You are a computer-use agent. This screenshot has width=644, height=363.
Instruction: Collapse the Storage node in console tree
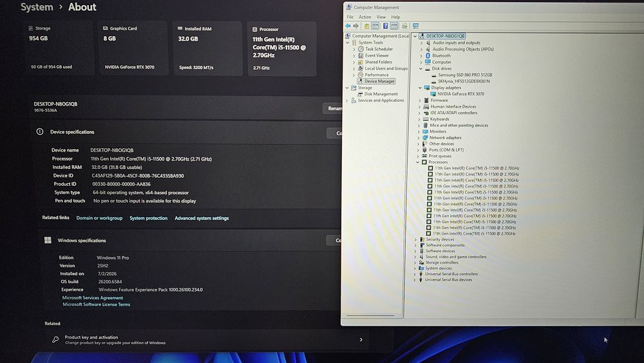click(347, 88)
